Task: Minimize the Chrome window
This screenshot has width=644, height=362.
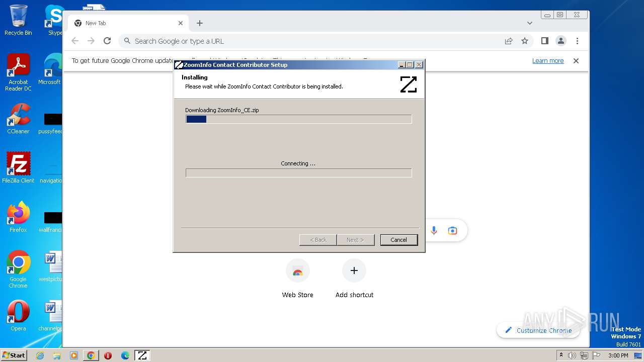Action: coord(547,15)
